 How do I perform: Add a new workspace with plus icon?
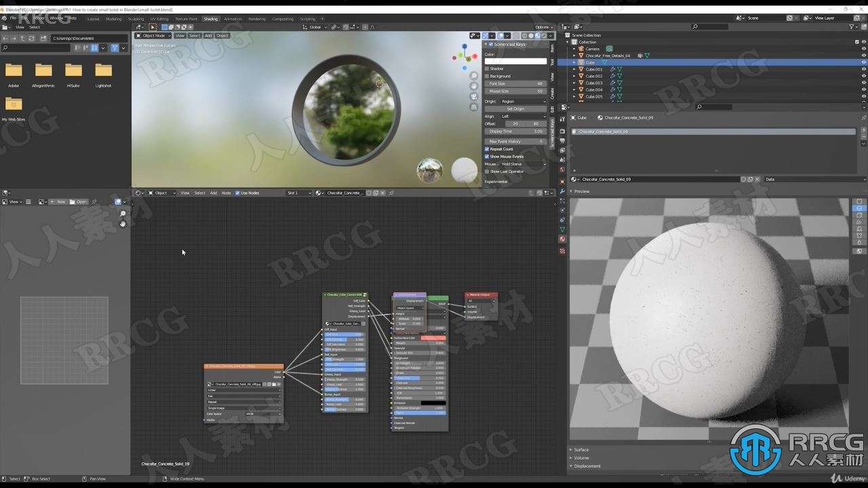pos(323,19)
